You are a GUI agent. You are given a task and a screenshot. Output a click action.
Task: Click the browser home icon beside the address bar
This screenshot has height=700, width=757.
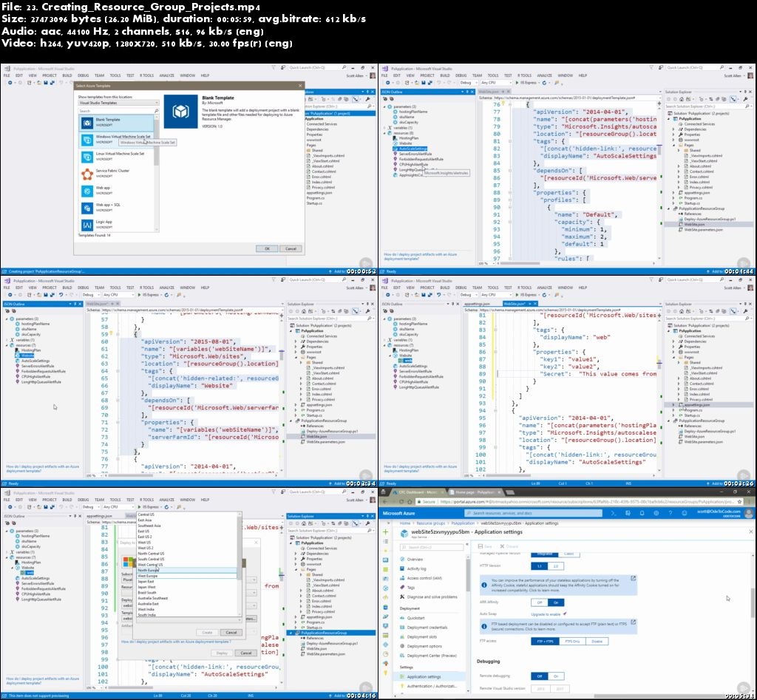[x=411, y=502]
